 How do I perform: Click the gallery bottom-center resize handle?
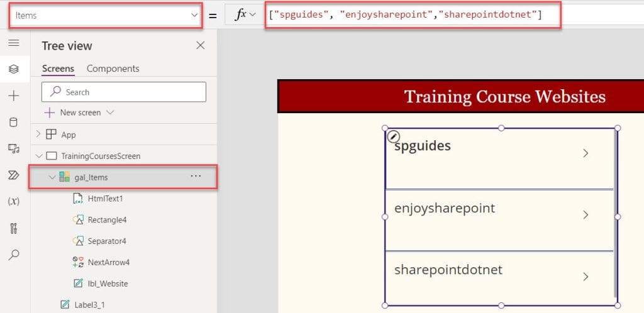(501, 305)
